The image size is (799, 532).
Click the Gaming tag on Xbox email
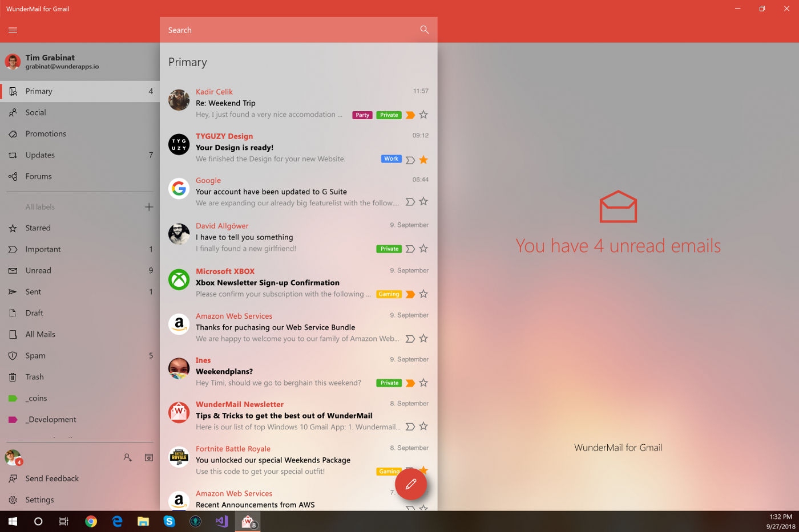click(x=389, y=294)
